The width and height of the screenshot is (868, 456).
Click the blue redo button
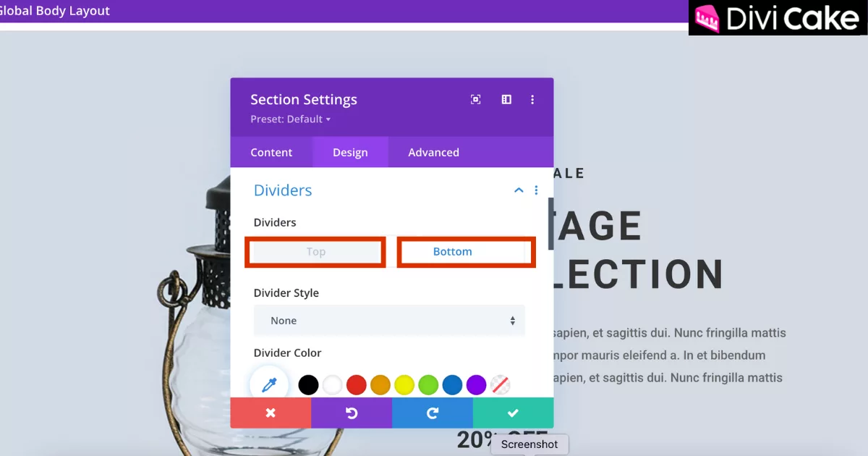[433, 413]
